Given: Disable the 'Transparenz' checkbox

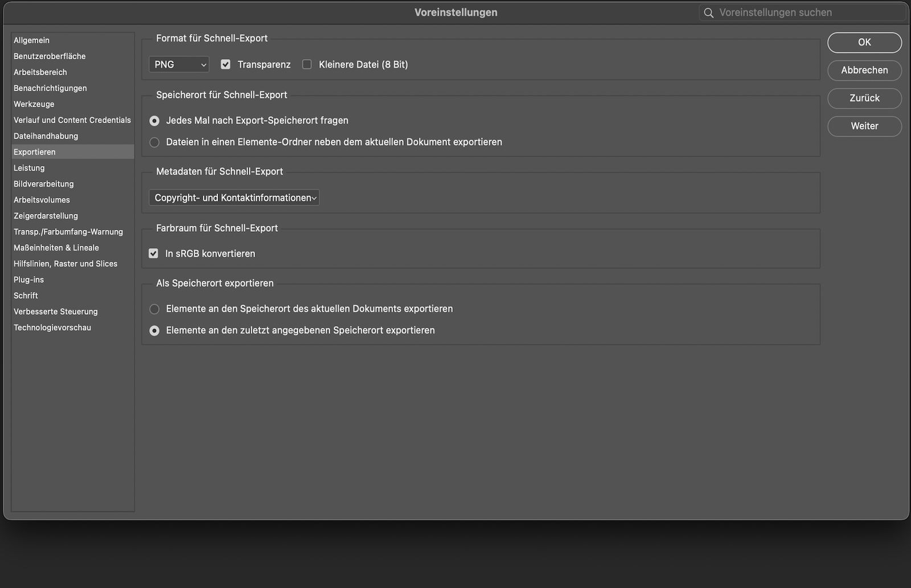Looking at the screenshot, I should point(225,64).
